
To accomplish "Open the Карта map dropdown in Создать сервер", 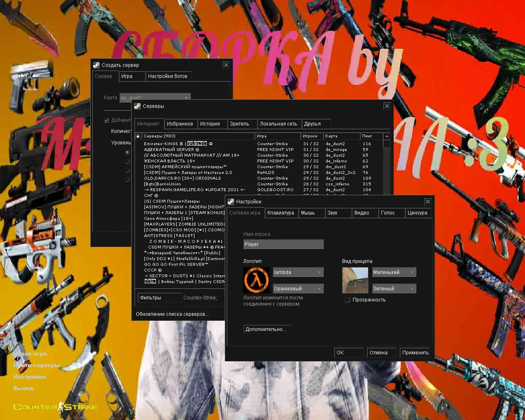I will tap(155, 97).
